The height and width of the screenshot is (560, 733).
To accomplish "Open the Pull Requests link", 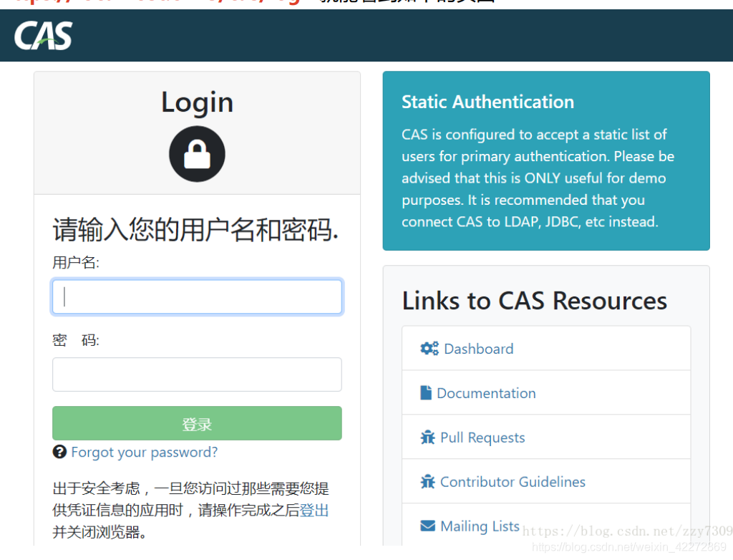I will [482, 438].
